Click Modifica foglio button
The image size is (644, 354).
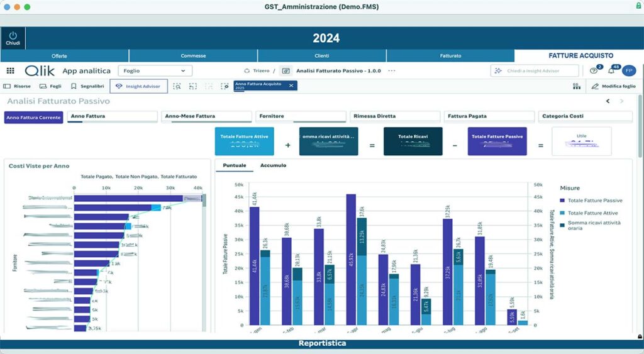[614, 86]
